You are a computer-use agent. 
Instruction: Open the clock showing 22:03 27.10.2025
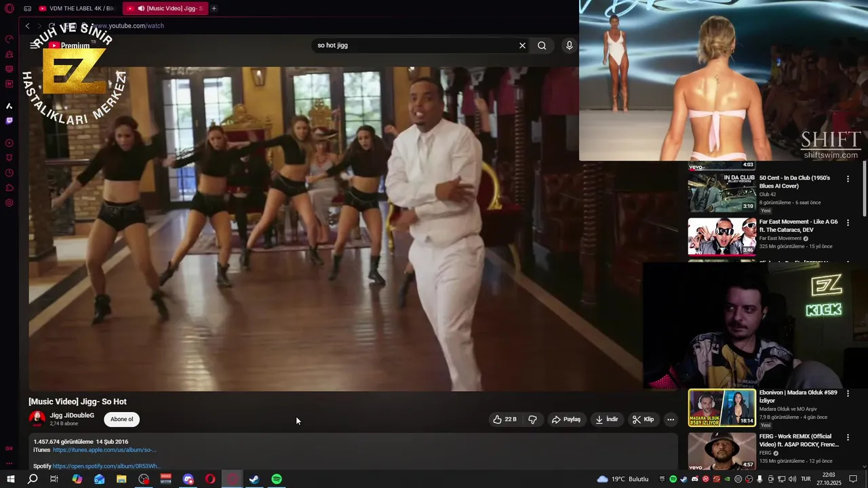829,479
